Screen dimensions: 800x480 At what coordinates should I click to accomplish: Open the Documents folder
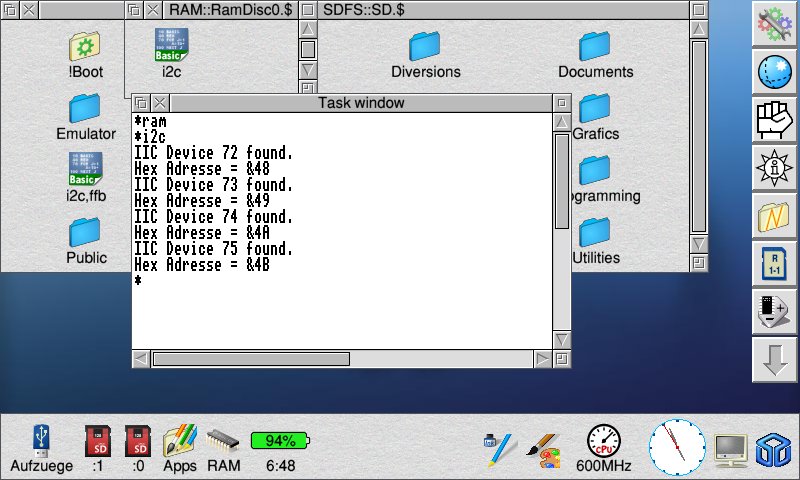pos(595,46)
